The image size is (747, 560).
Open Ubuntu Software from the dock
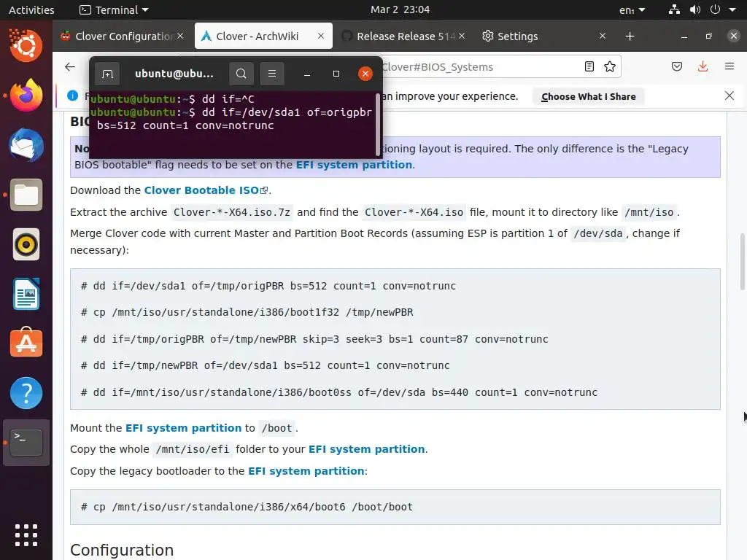[x=26, y=343]
